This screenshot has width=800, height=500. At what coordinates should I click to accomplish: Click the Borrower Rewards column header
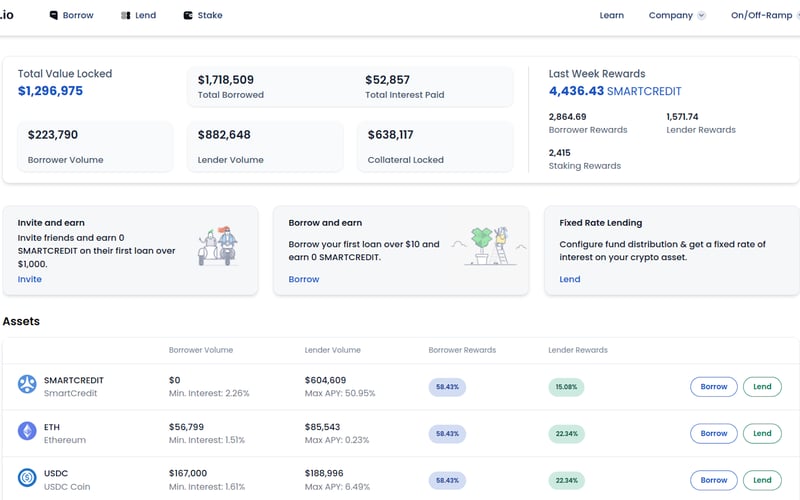pos(462,350)
